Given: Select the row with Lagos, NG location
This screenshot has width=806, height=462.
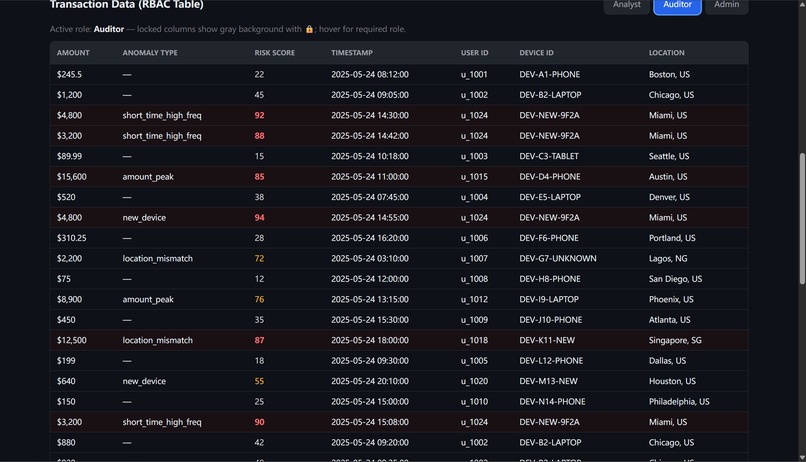Looking at the screenshot, I should (x=399, y=258).
